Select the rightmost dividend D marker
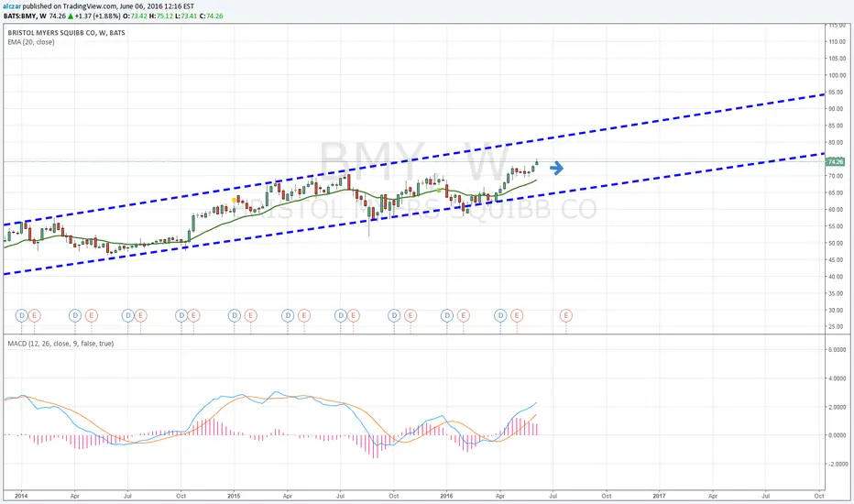The image size is (854, 504). point(500,315)
